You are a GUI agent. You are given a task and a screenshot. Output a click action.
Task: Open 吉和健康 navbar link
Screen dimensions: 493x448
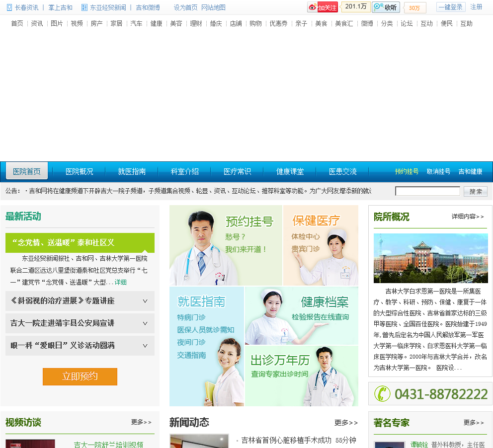470,171
